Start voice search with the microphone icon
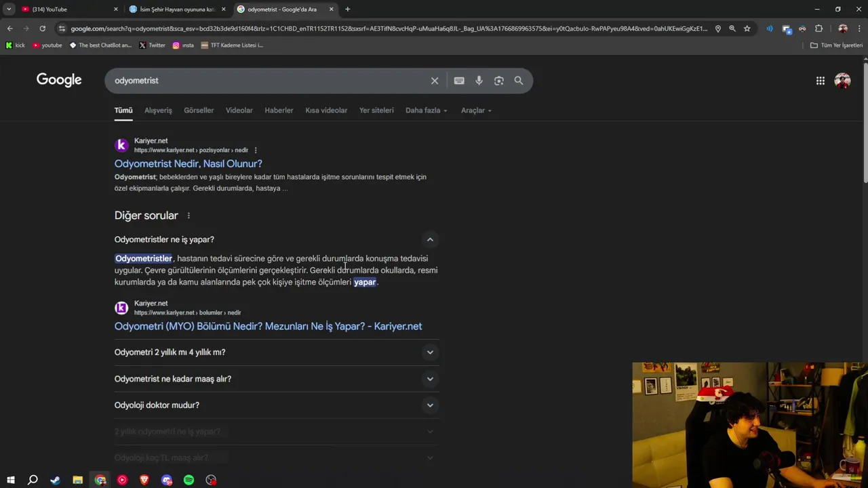The height and width of the screenshot is (488, 868). tap(479, 81)
